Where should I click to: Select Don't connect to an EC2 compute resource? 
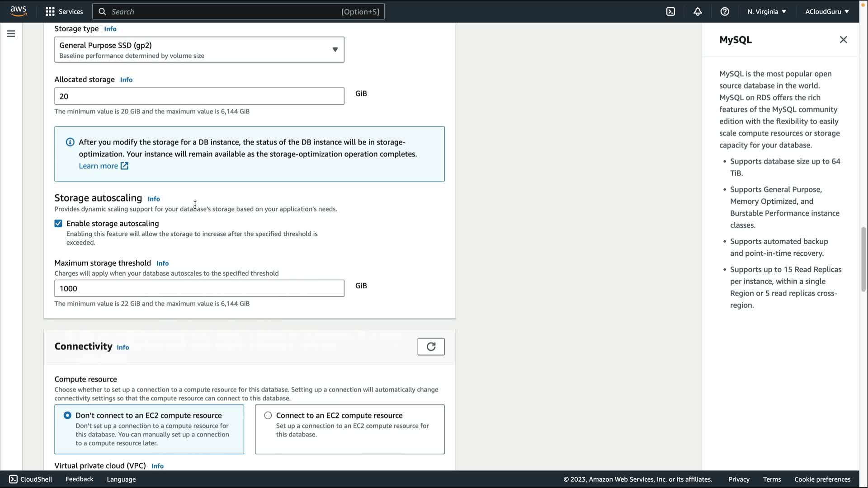click(x=67, y=415)
